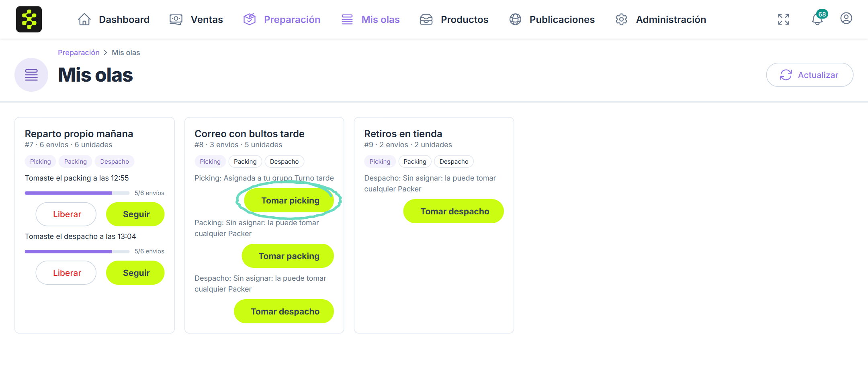Click the Despacho tag in Retiros en tienda
868x374 pixels.
click(454, 162)
